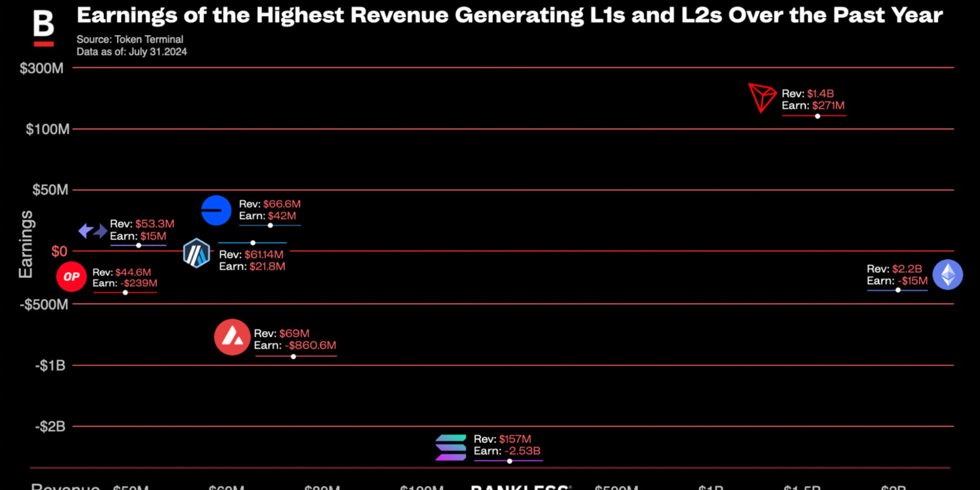980x490 pixels.
Task: Click 'Earn: -$15M' Ethereum label
Action: click(897, 281)
